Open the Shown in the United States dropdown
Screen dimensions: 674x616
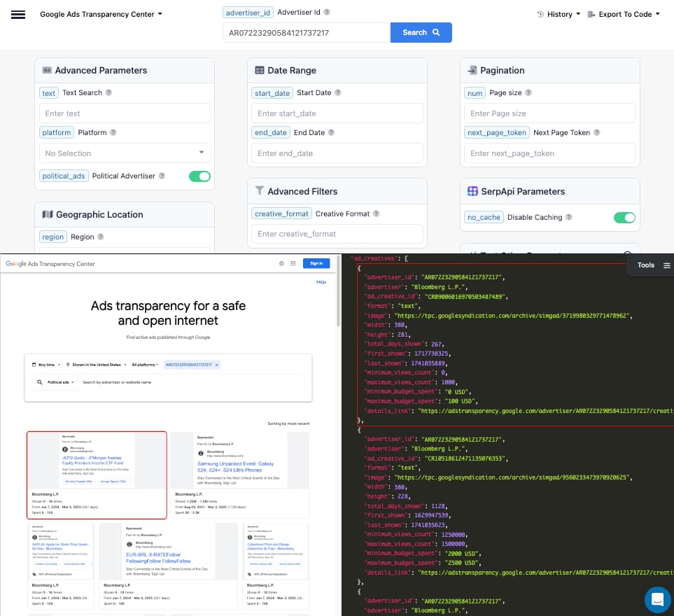click(96, 365)
